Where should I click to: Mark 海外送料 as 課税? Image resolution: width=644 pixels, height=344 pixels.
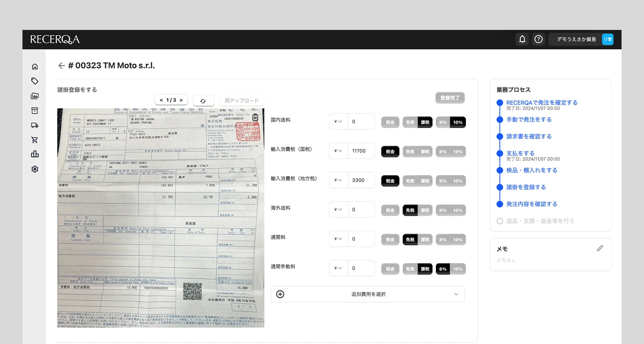(425, 210)
